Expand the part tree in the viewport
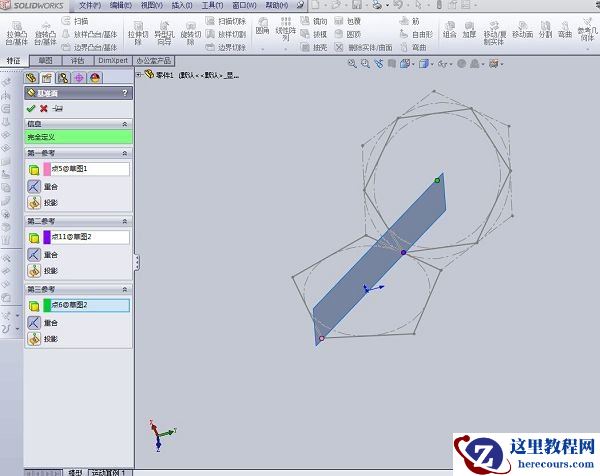The height and width of the screenshot is (476, 600). pyautogui.click(x=142, y=75)
